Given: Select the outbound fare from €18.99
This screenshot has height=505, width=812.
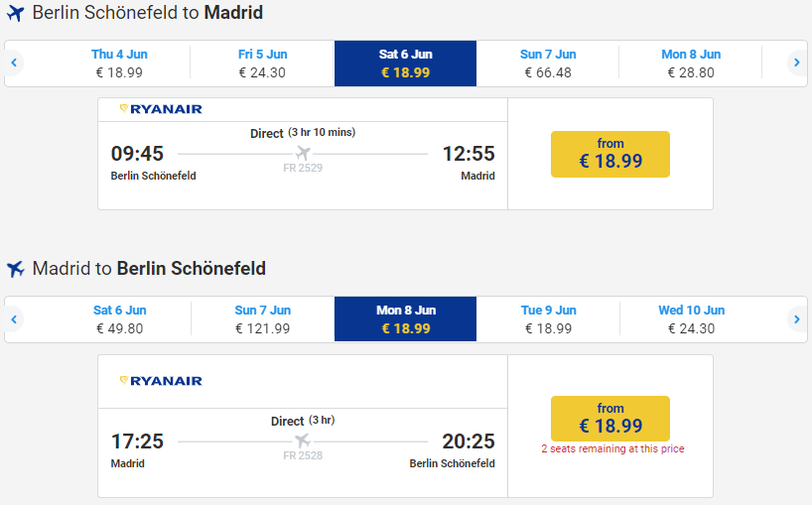Looking at the screenshot, I should (610, 154).
